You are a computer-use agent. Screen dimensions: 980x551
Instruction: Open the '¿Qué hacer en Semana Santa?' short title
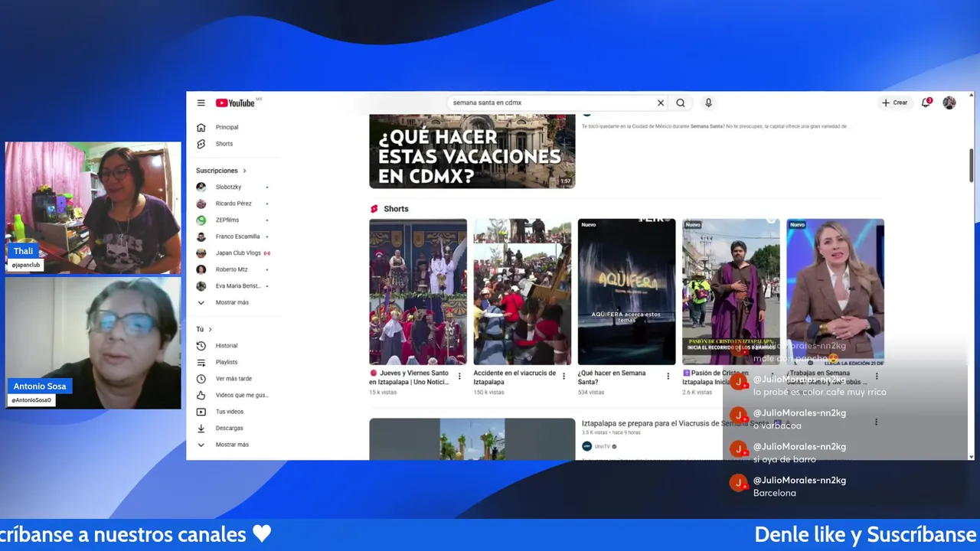(x=612, y=377)
